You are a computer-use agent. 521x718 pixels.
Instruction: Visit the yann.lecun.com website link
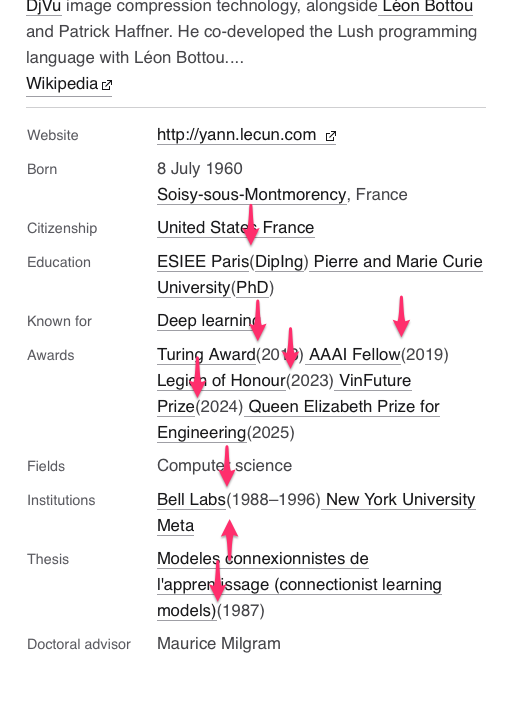click(x=237, y=135)
